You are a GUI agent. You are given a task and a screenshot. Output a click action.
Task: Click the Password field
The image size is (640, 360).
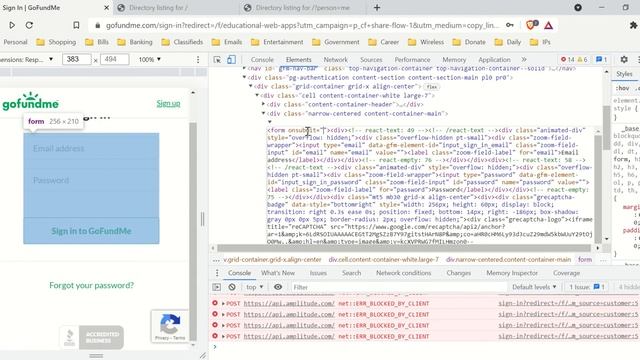coord(91,180)
